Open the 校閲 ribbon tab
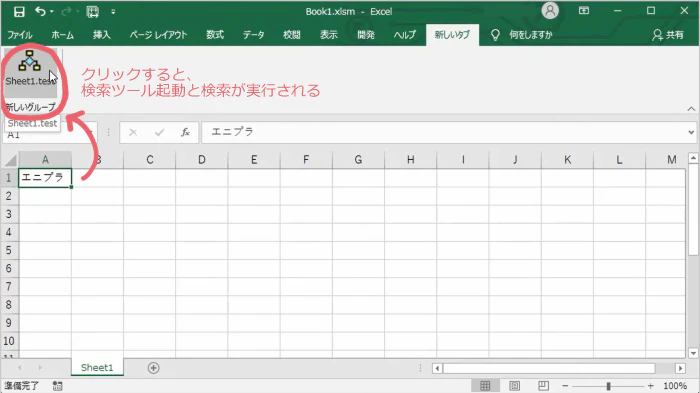Image resolution: width=700 pixels, height=393 pixels. [292, 35]
